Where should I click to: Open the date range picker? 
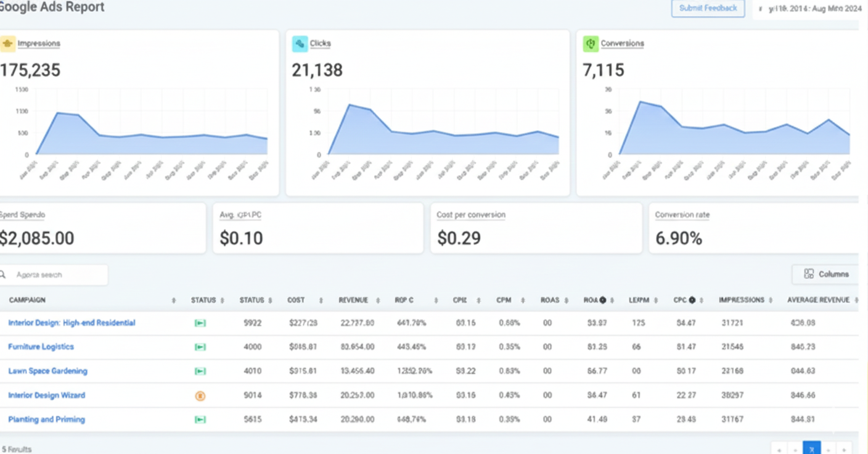[x=805, y=9]
